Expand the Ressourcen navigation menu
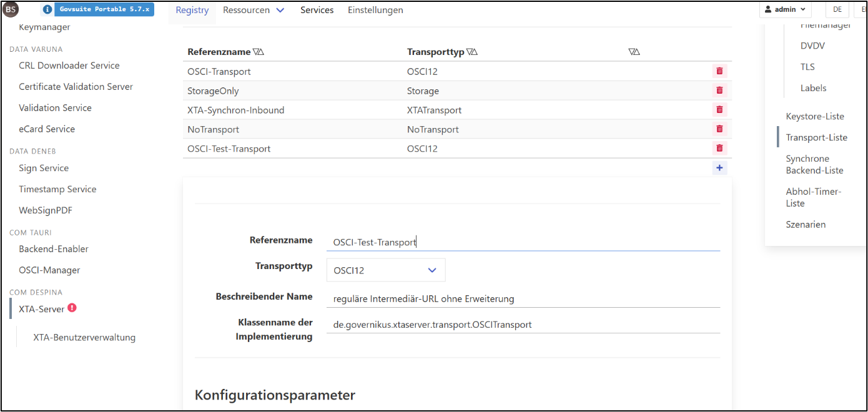This screenshot has height=412, width=868. pyautogui.click(x=254, y=10)
